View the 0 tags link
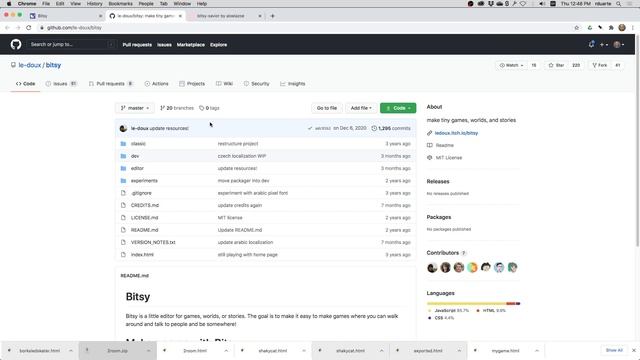 [x=209, y=108]
